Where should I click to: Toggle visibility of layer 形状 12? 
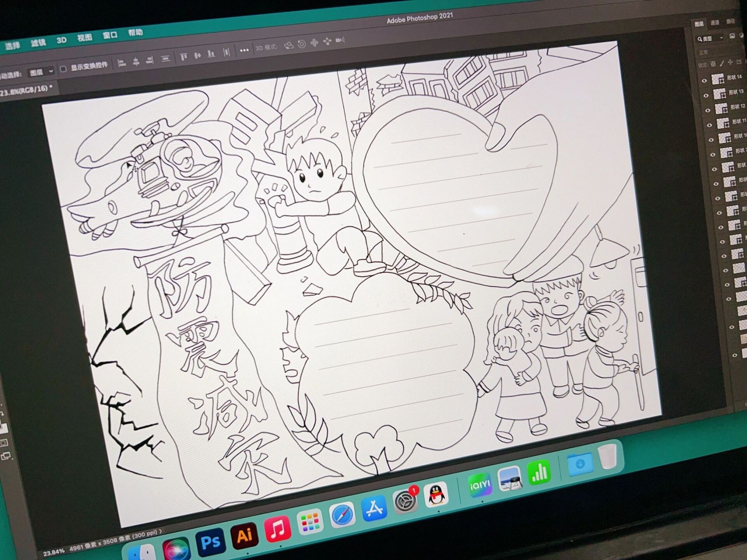[708, 110]
